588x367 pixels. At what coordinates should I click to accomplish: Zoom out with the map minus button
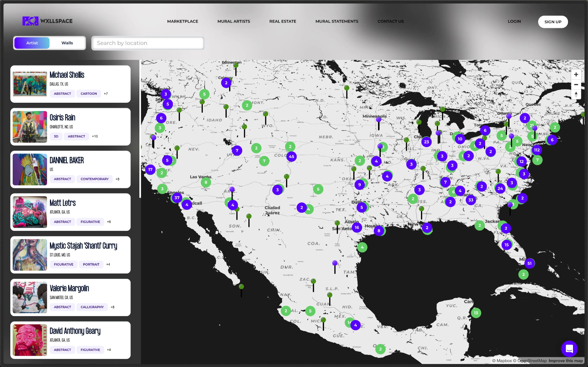point(576,85)
